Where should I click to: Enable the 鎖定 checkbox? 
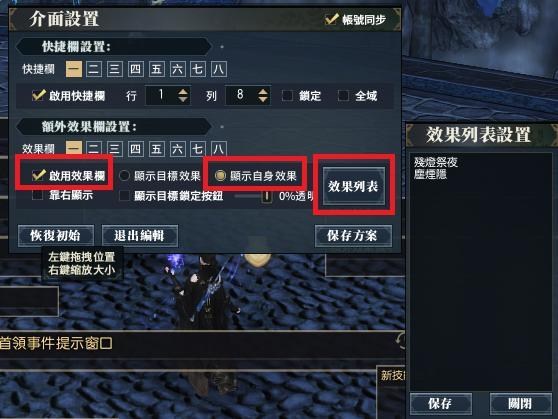click(x=287, y=95)
